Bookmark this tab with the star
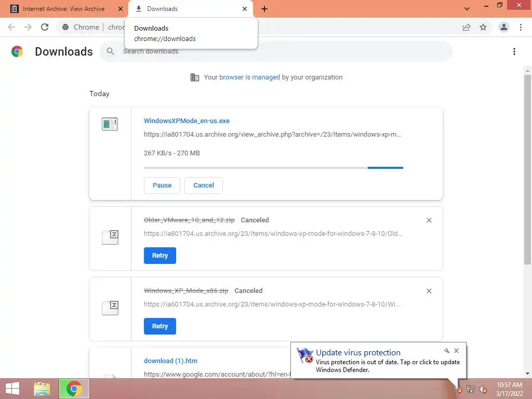The height and width of the screenshot is (399, 532). click(x=483, y=27)
